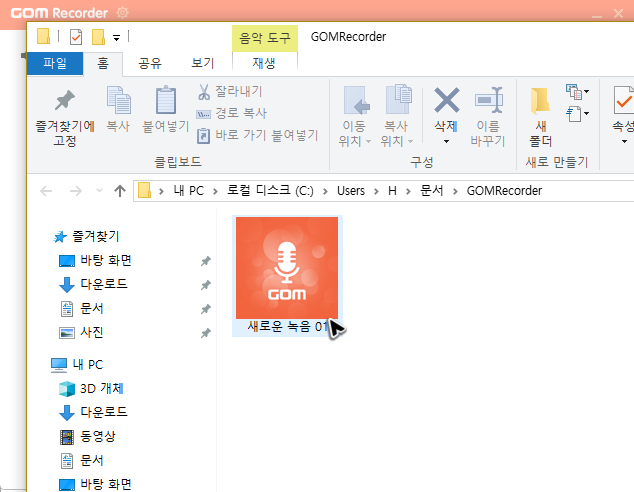Click file name 새로운 녹음 01

[288, 327]
